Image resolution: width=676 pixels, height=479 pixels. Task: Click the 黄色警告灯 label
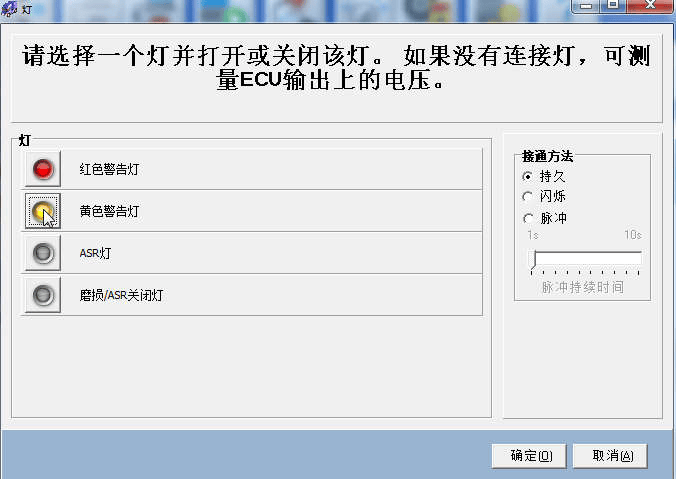click(110, 211)
